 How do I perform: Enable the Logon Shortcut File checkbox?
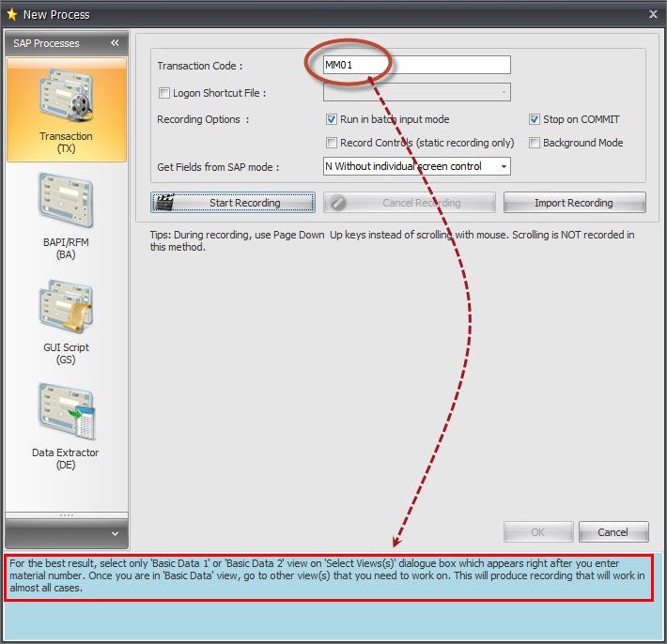[x=165, y=93]
